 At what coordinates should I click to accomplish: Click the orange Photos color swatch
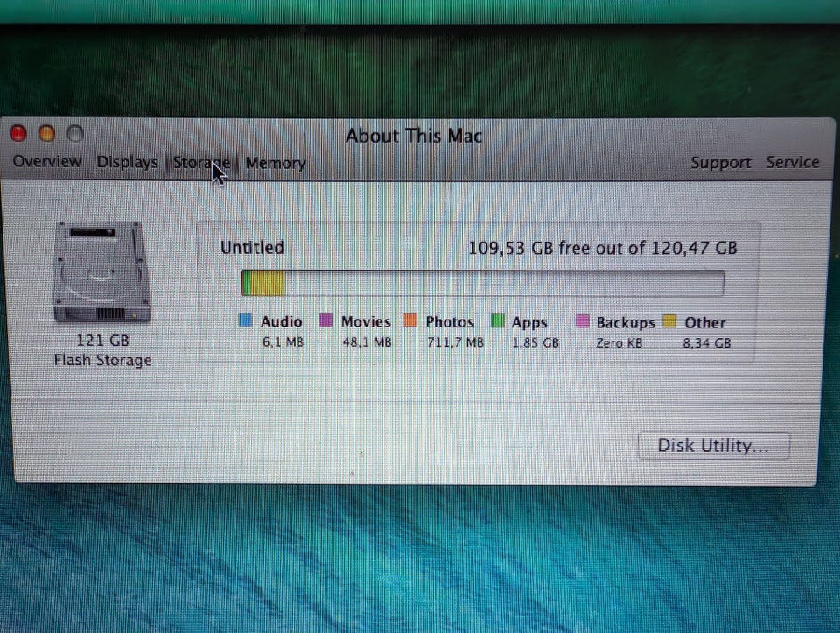click(410, 320)
